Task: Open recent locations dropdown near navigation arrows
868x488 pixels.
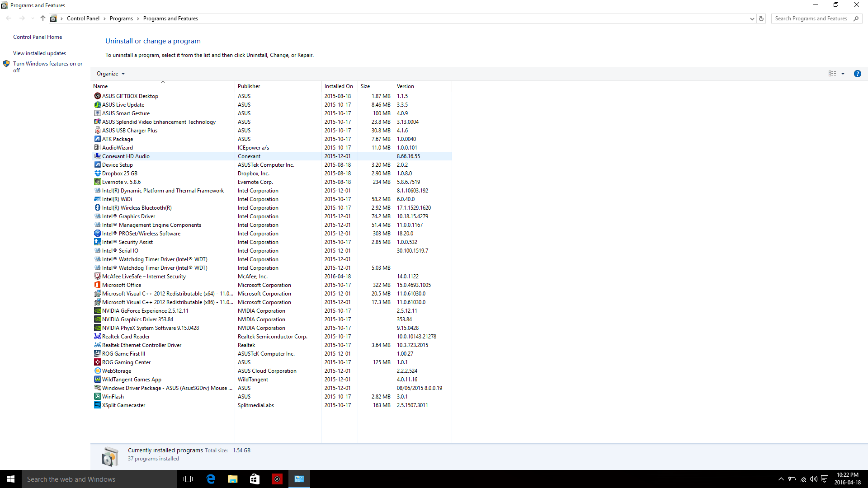Action: tap(33, 19)
